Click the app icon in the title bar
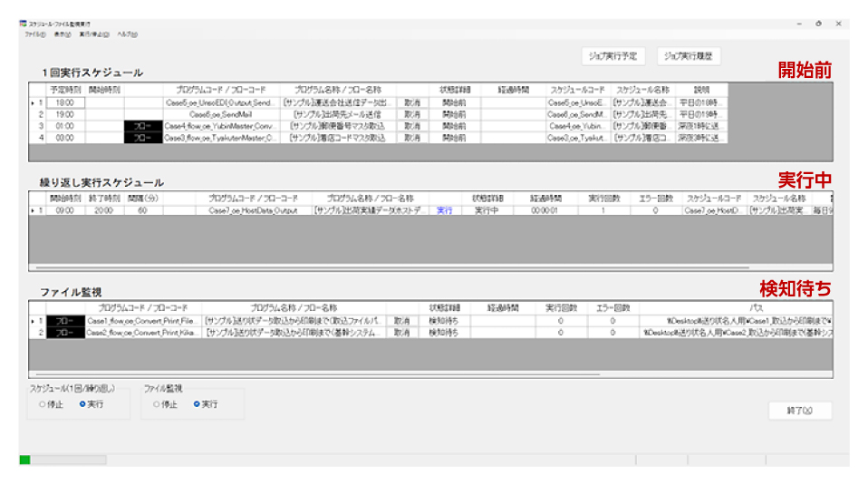 [x=23, y=24]
